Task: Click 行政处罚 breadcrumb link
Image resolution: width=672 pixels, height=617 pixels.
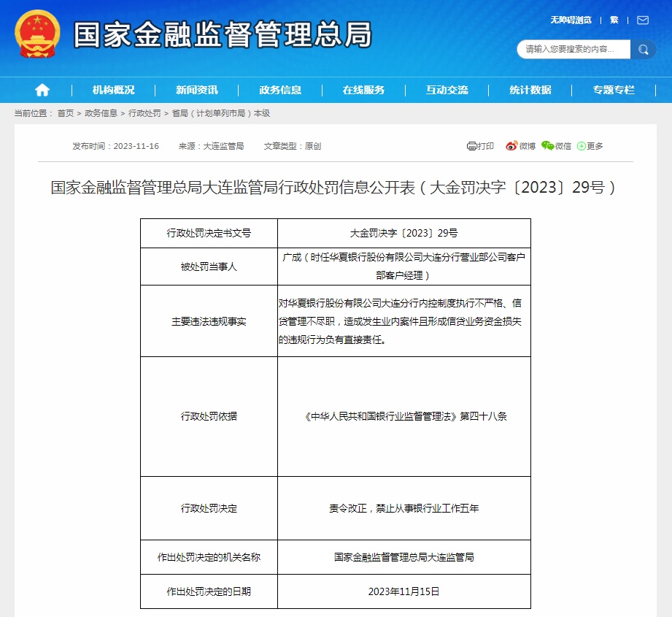Action: 144,113
